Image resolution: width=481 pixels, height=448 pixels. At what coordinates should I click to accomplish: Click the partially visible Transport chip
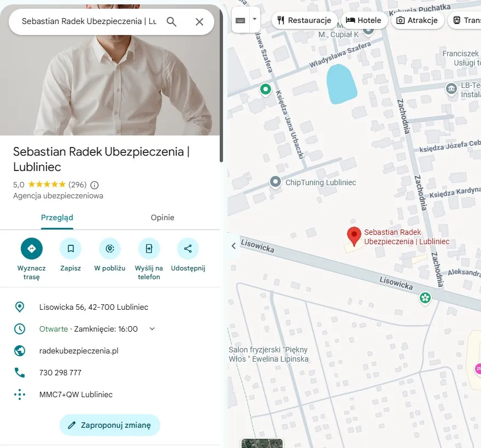(x=465, y=20)
